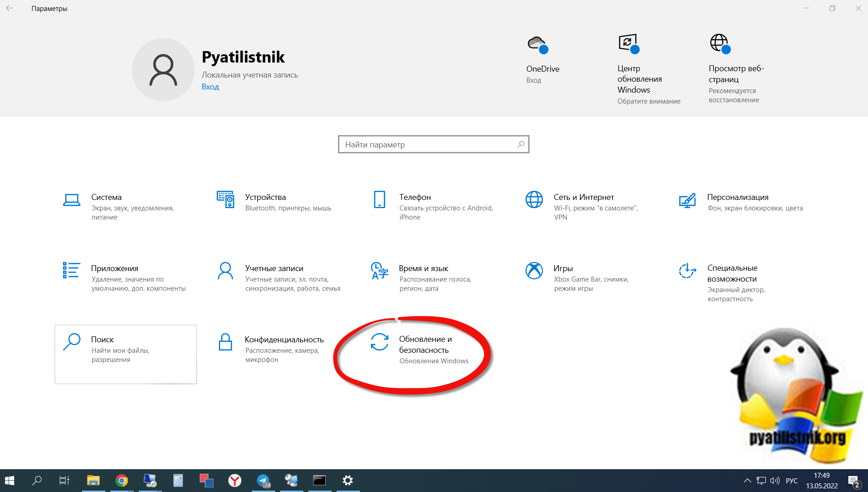Open the Приложения list icon
The width and height of the screenshot is (868, 492).
pos(72,270)
